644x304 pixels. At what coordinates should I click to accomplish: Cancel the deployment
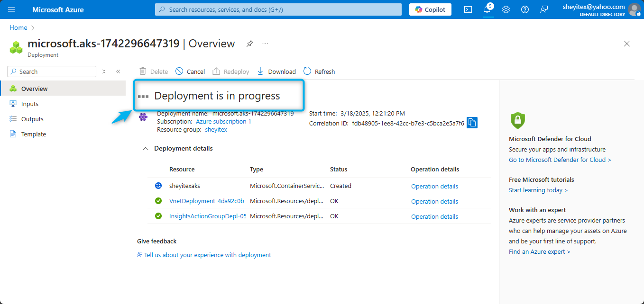(x=190, y=72)
